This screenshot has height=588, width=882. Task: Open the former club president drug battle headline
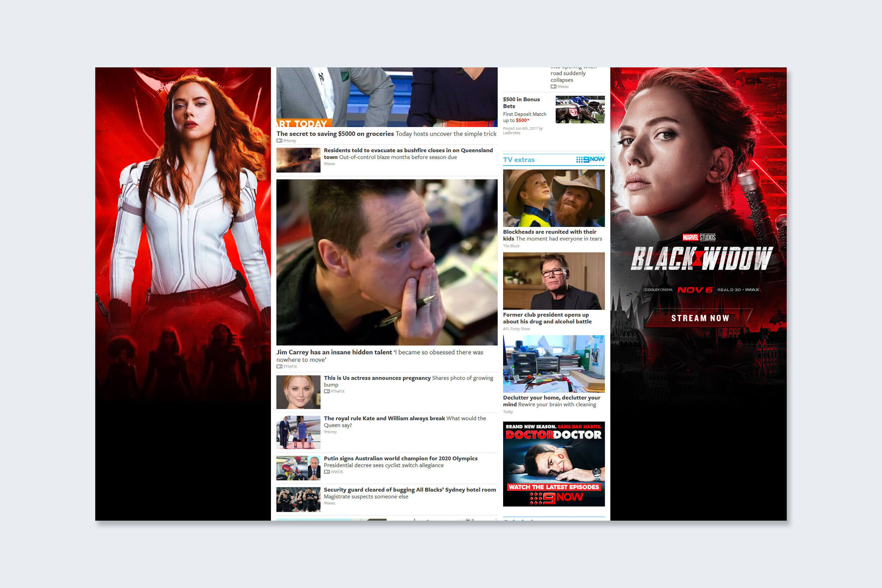coord(547,318)
